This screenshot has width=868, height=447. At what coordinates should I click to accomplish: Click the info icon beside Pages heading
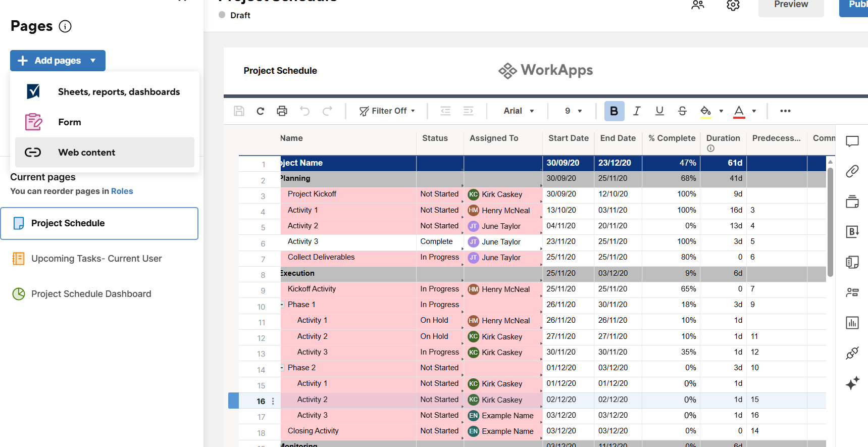(x=65, y=26)
